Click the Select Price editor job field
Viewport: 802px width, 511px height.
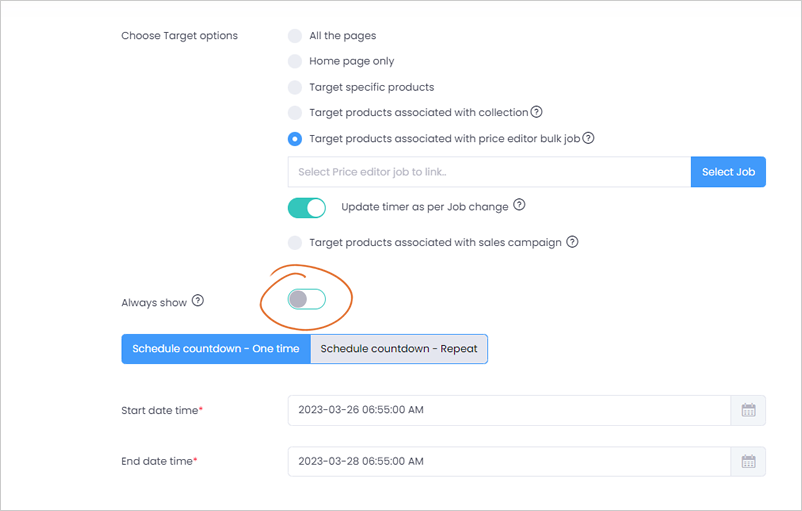click(489, 172)
